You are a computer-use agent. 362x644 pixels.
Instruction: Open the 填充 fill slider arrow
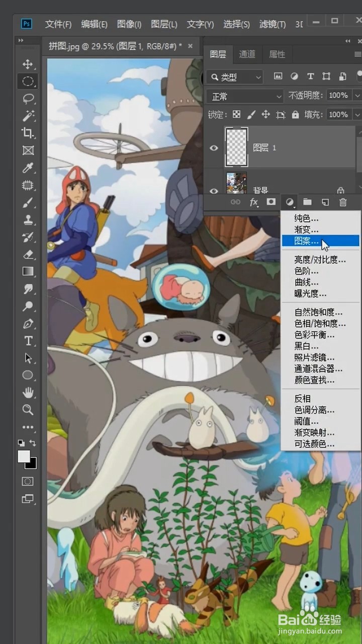[356, 115]
